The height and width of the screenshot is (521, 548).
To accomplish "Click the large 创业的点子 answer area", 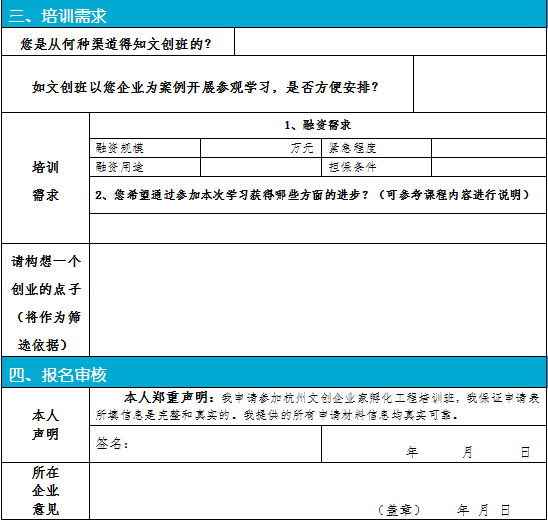I will (x=318, y=300).
